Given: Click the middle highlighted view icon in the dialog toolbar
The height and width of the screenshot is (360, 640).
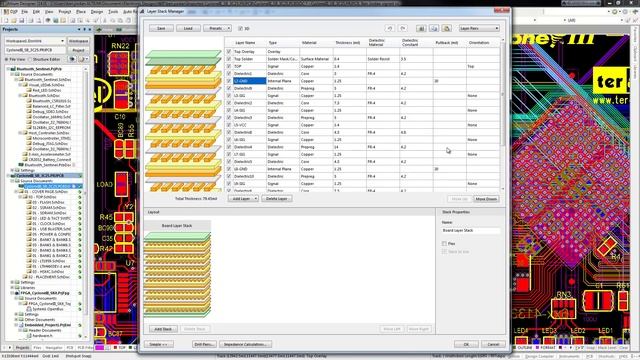Looking at the screenshot, I should click(x=434, y=28).
